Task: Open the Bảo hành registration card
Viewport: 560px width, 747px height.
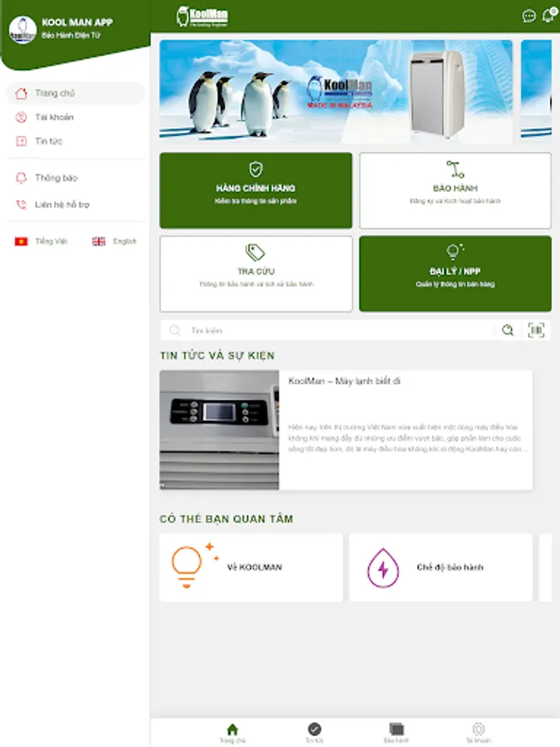Action: click(x=455, y=191)
